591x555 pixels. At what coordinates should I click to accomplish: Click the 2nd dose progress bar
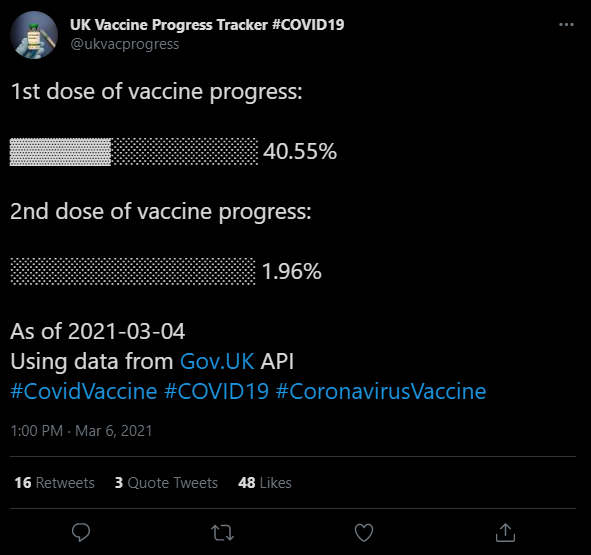[133, 271]
